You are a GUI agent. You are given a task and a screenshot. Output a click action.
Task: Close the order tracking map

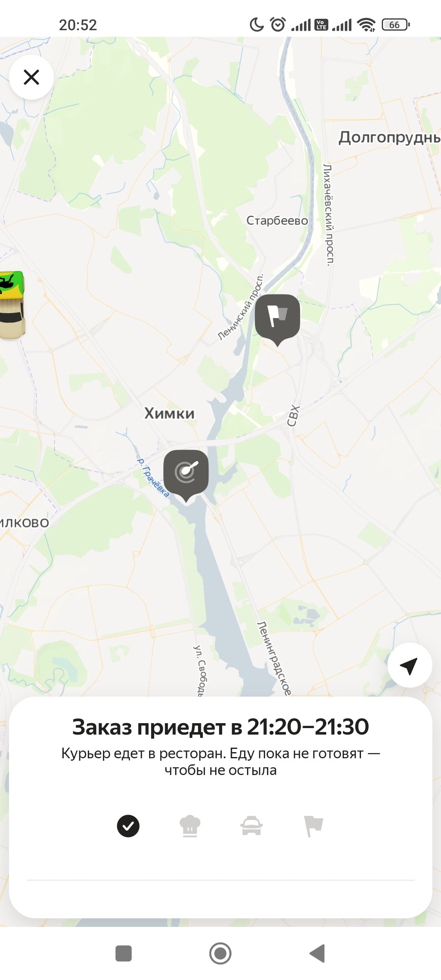(x=31, y=77)
